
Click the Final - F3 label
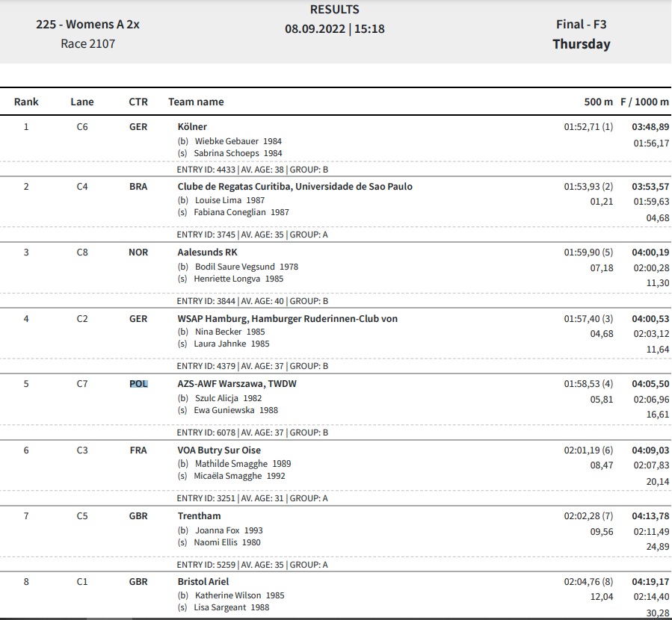coord(581,25)
